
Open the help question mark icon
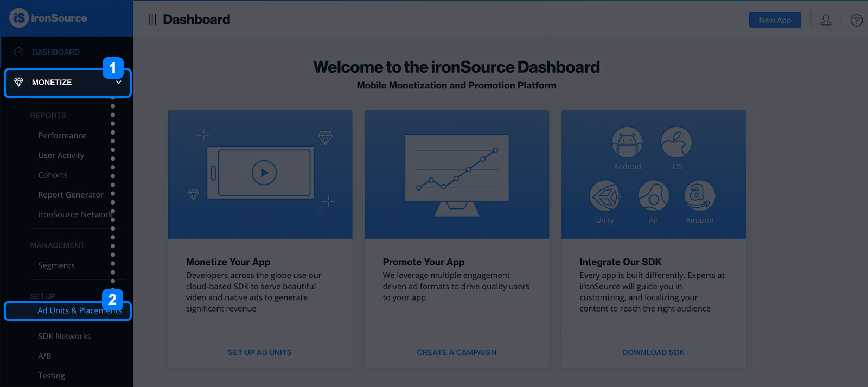857,20
